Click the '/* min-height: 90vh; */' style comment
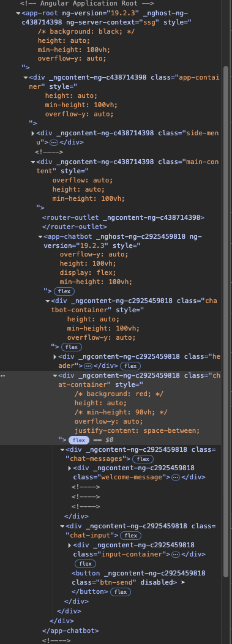Screen dimensions: 232x644 (x=121, y=412)
